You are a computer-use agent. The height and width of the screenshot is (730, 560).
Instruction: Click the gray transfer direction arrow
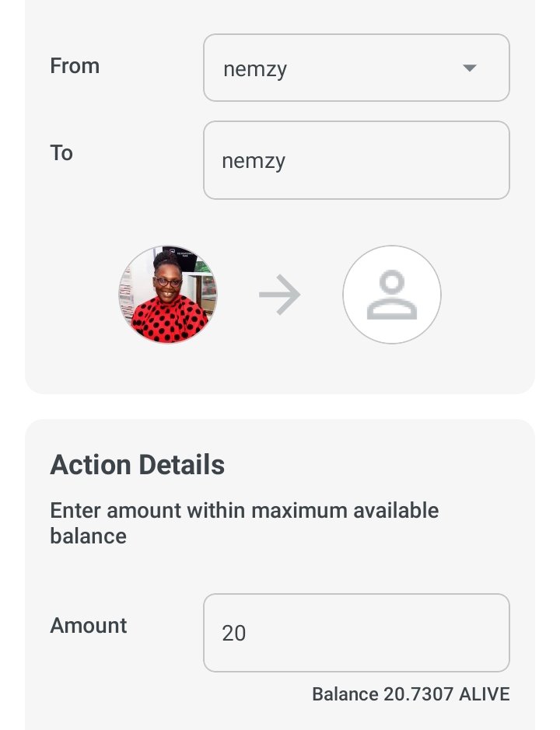pyautogui.click(x=279, y=294)
